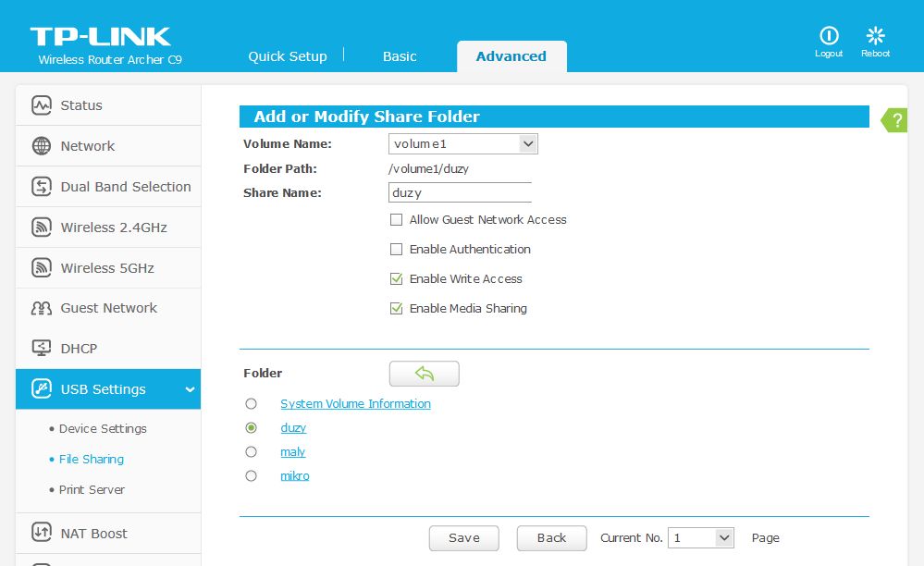The image size is (924, 566).
Task: Check Allow Guest Network Access
Action: coord(396,220)
